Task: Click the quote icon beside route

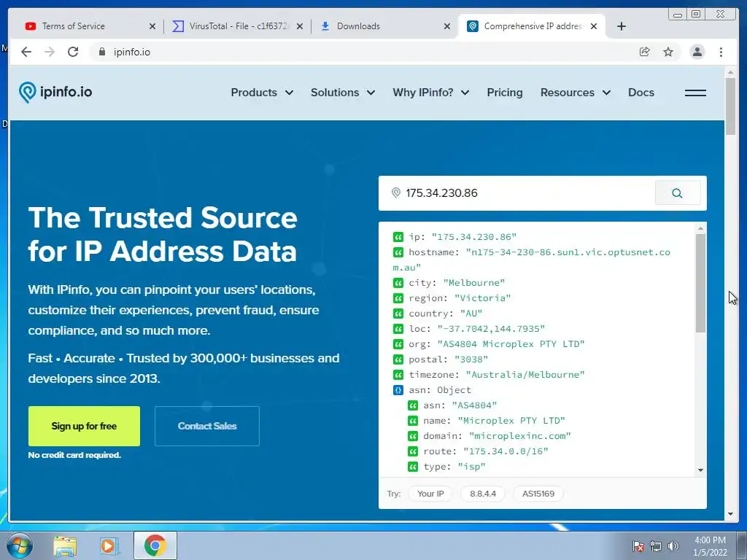Action: click(x=413, y=451)
